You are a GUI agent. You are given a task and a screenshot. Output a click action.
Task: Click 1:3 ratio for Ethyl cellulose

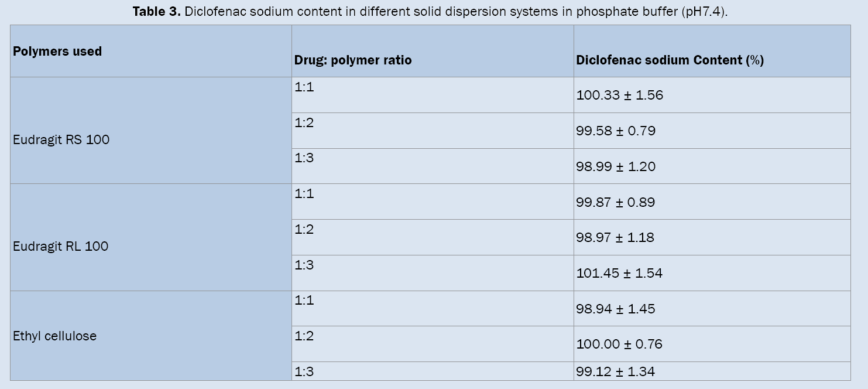tap(304, 371)
